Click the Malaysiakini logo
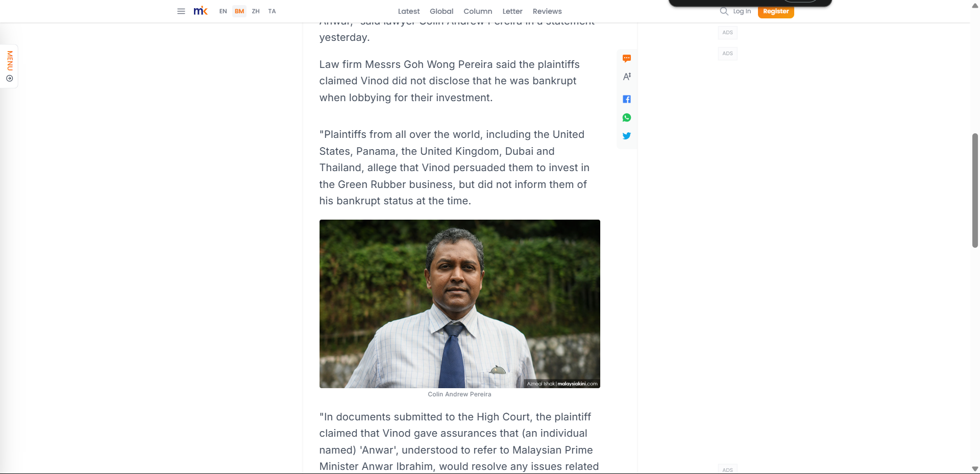The height and width of the screenshot is (474, 980). [201, 11]
